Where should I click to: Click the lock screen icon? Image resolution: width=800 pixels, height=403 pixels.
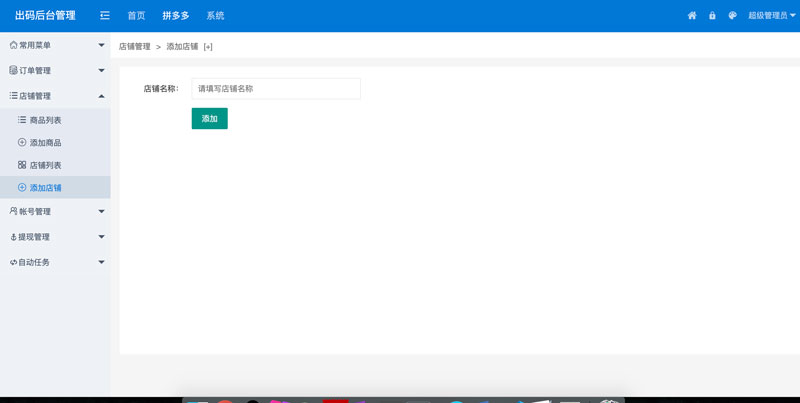pos(712,15)
